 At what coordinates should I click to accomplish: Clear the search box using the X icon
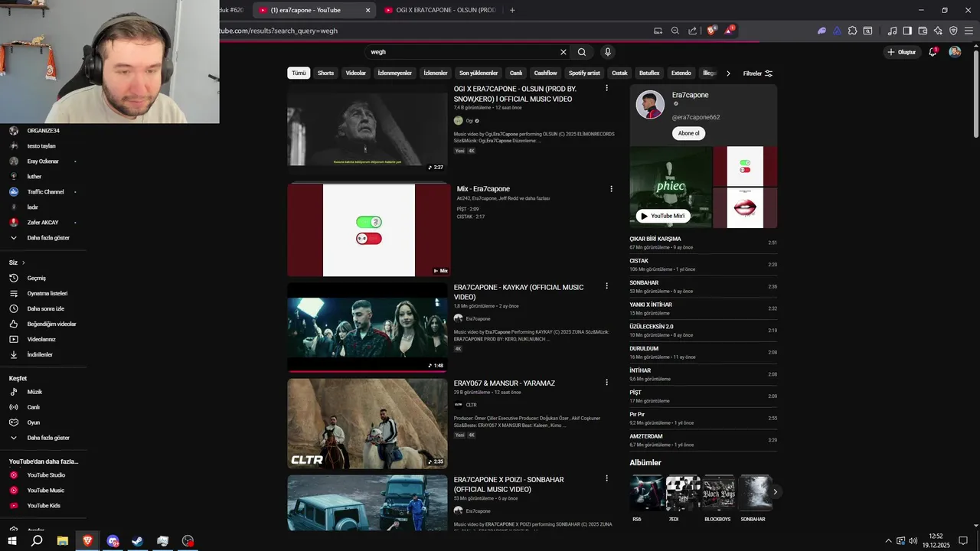click(563, 52)
